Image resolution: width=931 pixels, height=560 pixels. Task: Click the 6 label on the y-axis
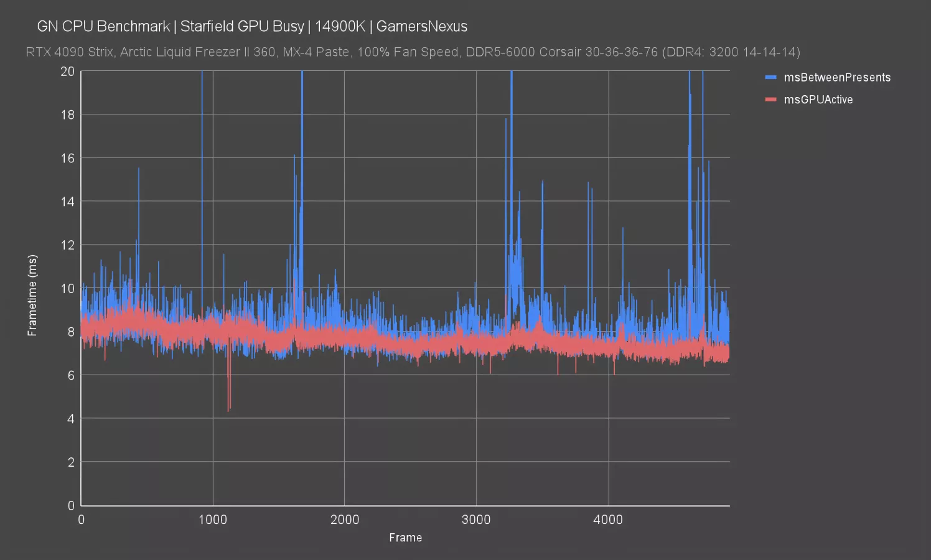70,375
